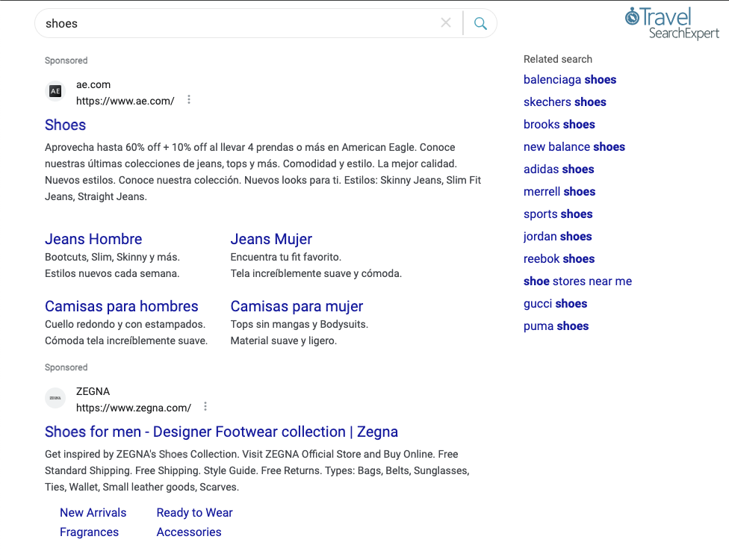Open three-dot menu next to zegna.com URL
Image resolution: width=729 pixels, height=560 pixels.
click(x=205, y=407)
